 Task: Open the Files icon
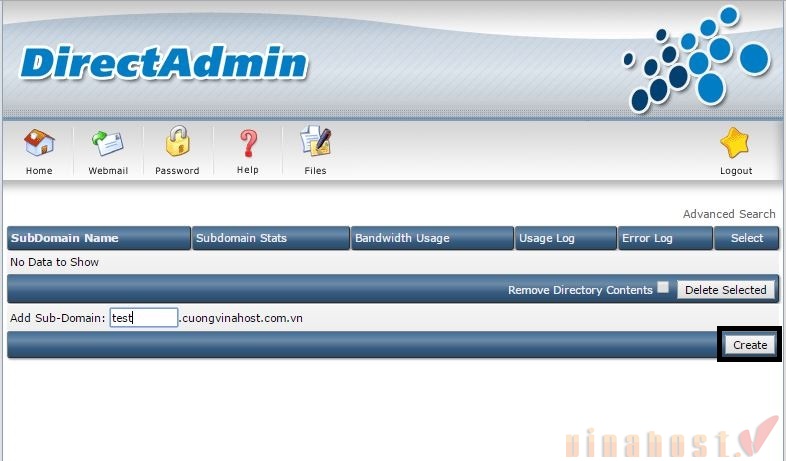315,141
